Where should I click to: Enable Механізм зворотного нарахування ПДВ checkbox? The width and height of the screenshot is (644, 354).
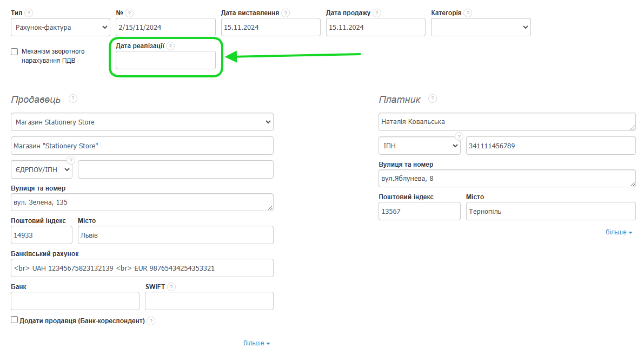tap(15, 52)
